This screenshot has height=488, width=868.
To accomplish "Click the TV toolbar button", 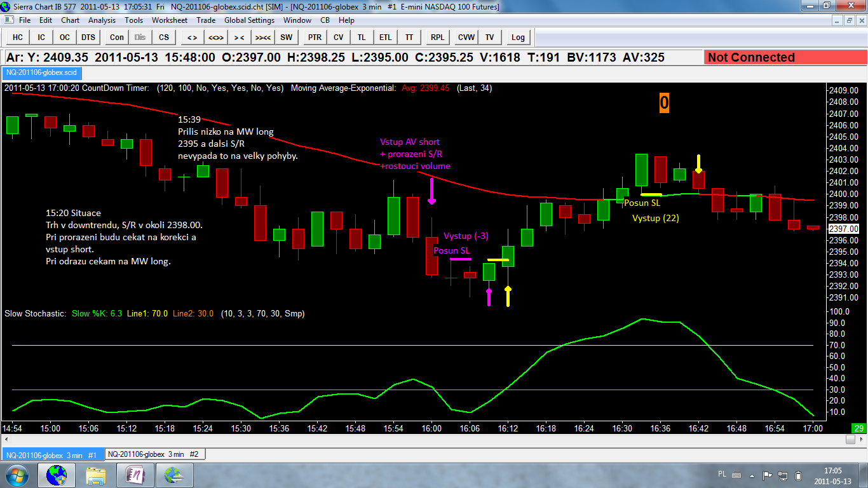I will click(490, 37).
